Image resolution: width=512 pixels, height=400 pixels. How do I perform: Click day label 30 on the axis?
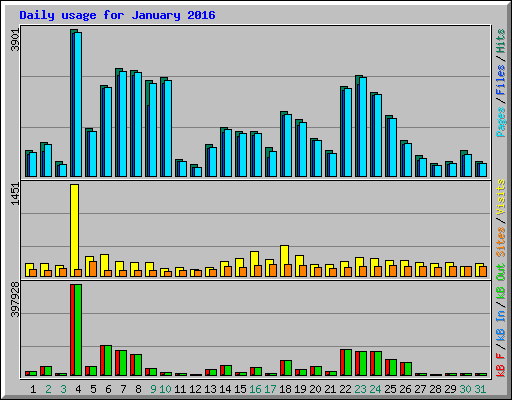tap(465, 389)
